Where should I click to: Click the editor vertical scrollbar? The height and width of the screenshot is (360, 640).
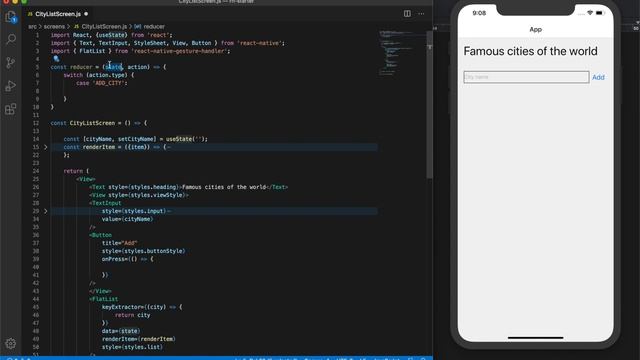[x=429, y=104]
